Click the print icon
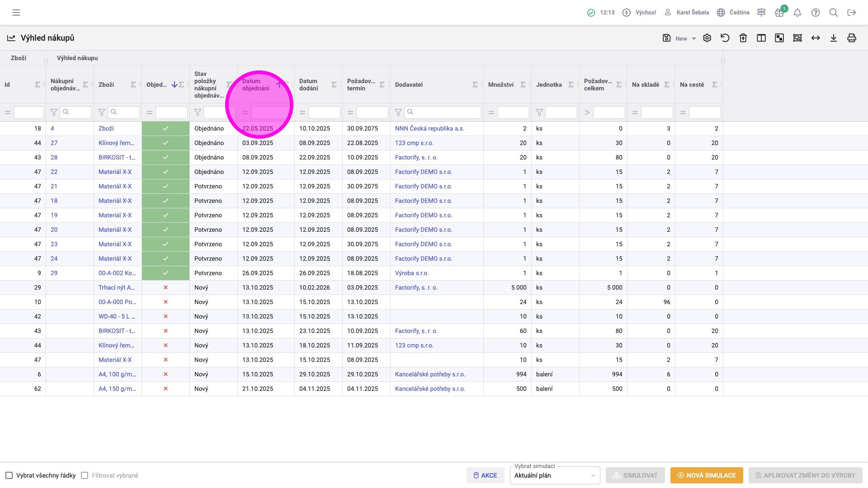 pos(852,38)
